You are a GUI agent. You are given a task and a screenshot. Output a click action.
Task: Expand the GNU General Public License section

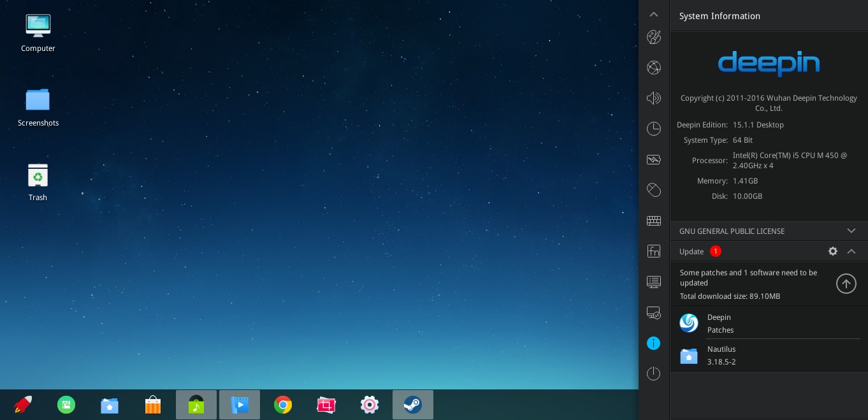click(851, 231)
